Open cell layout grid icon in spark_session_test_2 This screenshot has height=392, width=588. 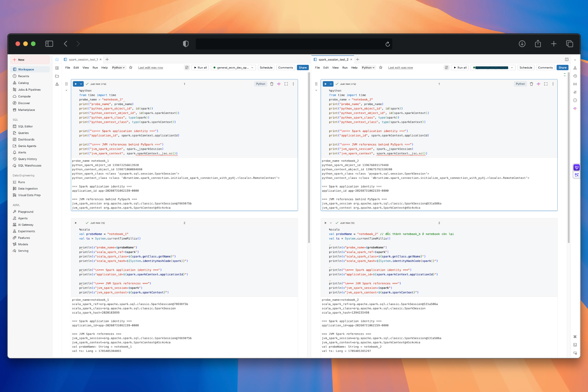coord(447,68)
